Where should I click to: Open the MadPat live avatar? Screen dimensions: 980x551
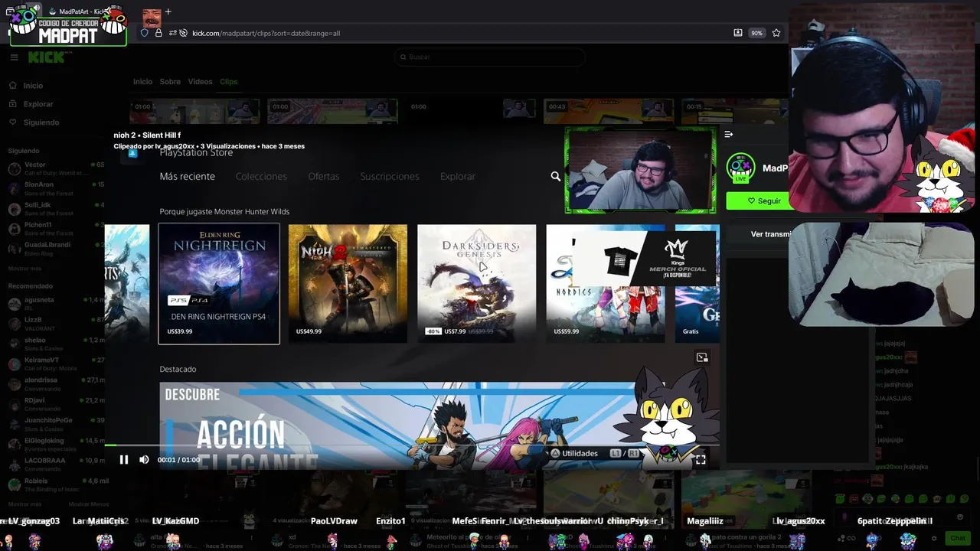coord(740,168)
